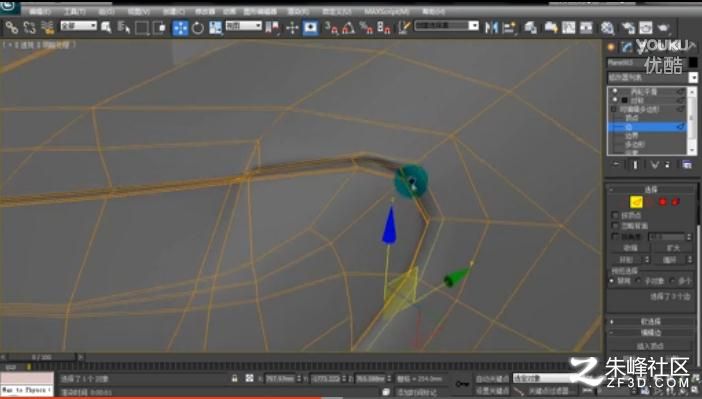Screen dimensions: 702x399
Task: Open the Help menu in the menu bar
Action: point(433,11)
